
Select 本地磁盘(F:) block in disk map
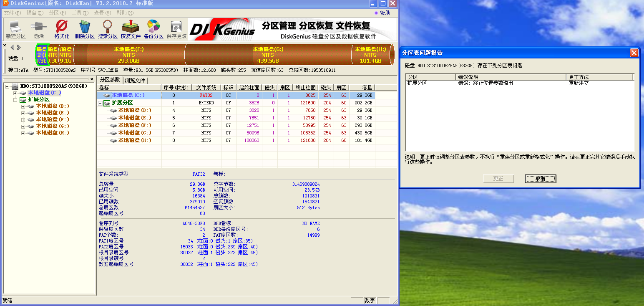(128, 55)
